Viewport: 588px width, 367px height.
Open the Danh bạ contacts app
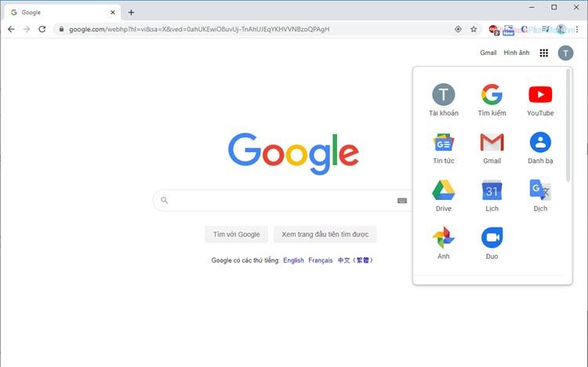pos(540,148)
